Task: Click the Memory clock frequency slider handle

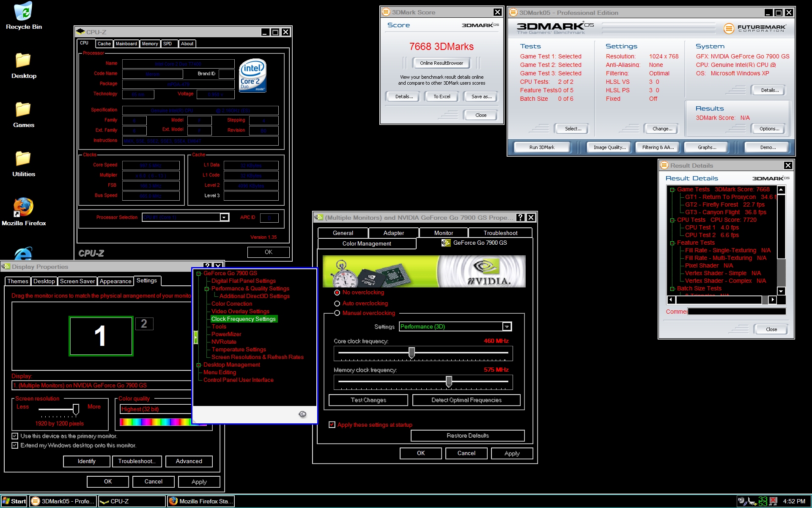Action: click(449, 381)
